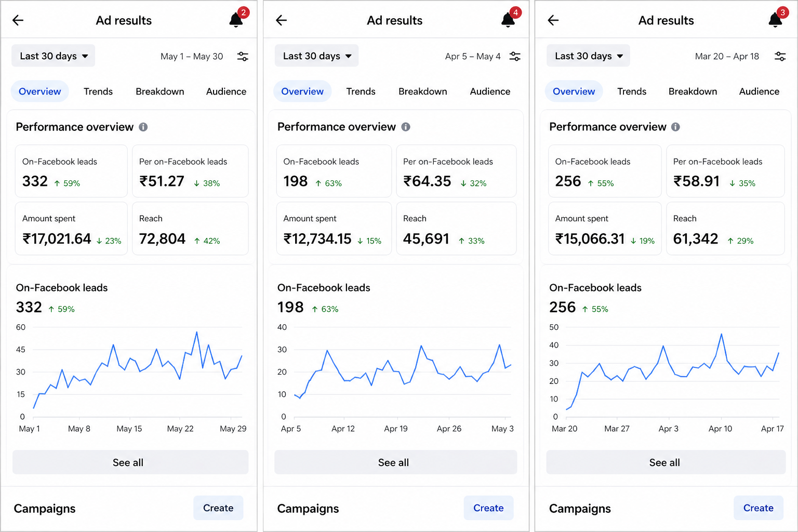
Task: Switch to Audience tab in Mar 20 – Apr 18 panel
Action: coord(759,91)
